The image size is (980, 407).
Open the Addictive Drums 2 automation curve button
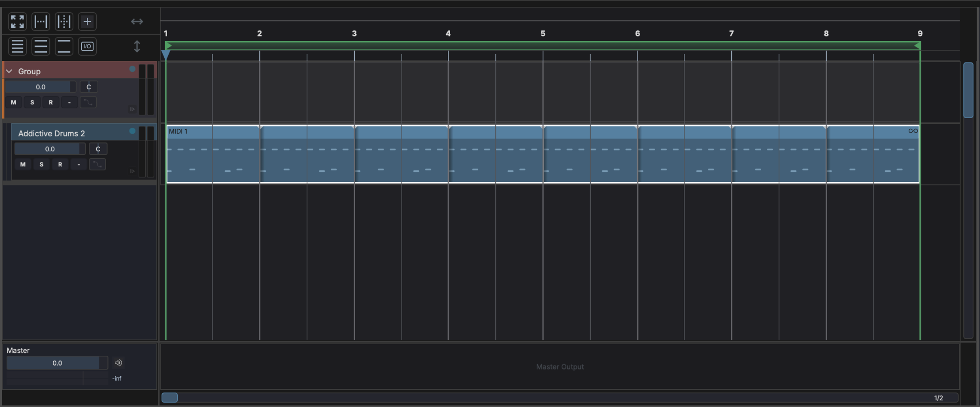(x=97, y=164)
